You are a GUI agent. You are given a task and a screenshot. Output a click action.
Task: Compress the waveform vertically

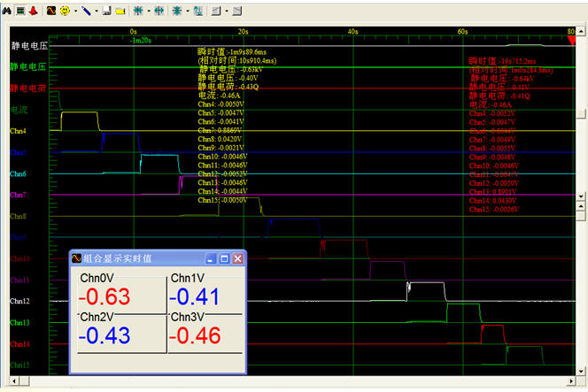(x=177, y=11)
